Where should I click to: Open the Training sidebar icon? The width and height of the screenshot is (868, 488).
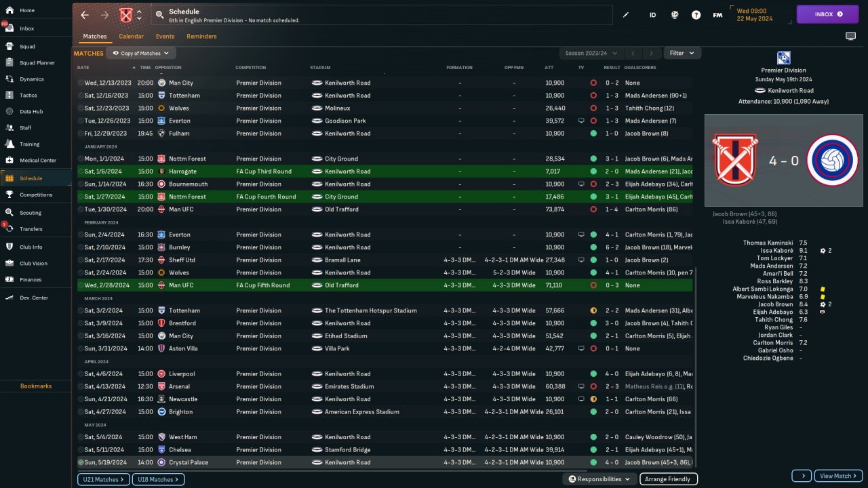(9, 144)
